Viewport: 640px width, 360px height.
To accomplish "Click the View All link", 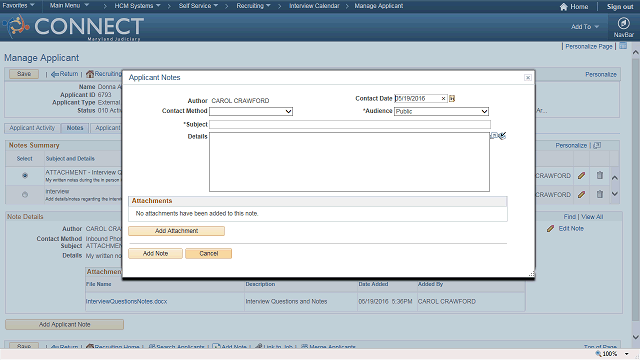I will [x=592, y=217].
